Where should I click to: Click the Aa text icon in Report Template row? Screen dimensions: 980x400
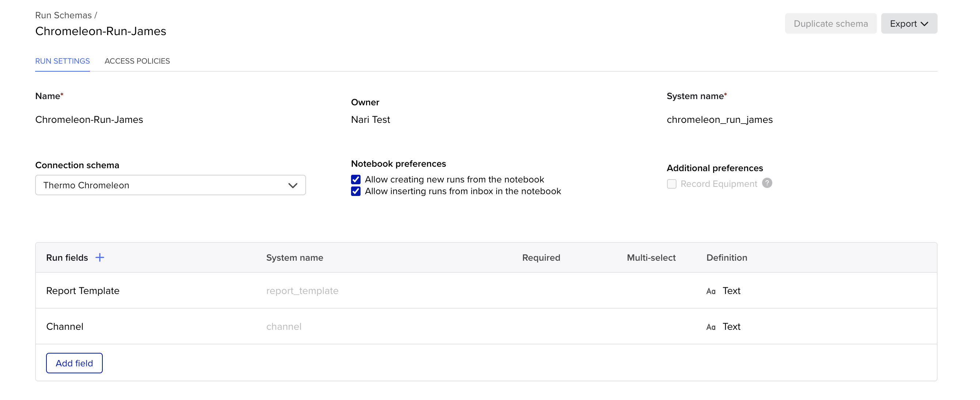tap(710, 291)
